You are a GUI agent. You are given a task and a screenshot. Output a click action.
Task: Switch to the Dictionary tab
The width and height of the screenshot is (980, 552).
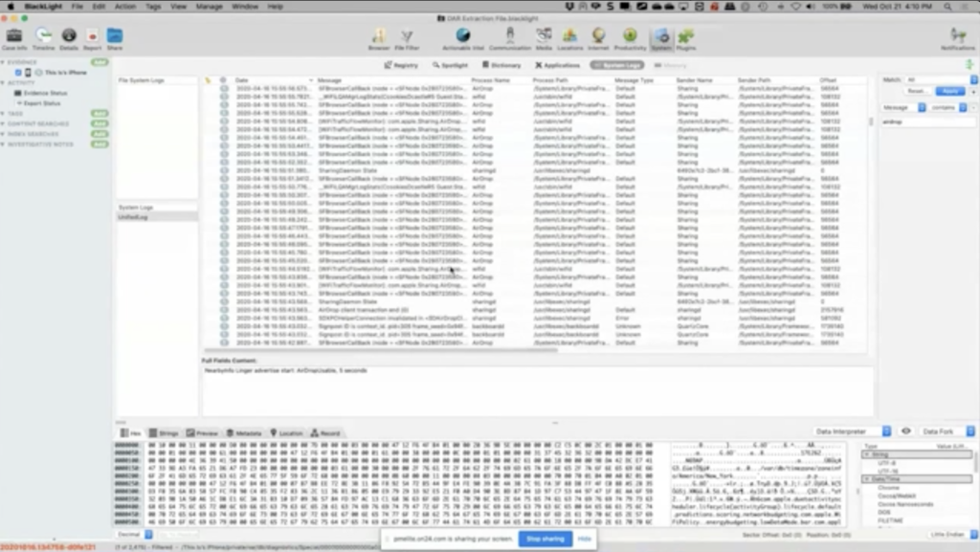[x=501, y=65]
